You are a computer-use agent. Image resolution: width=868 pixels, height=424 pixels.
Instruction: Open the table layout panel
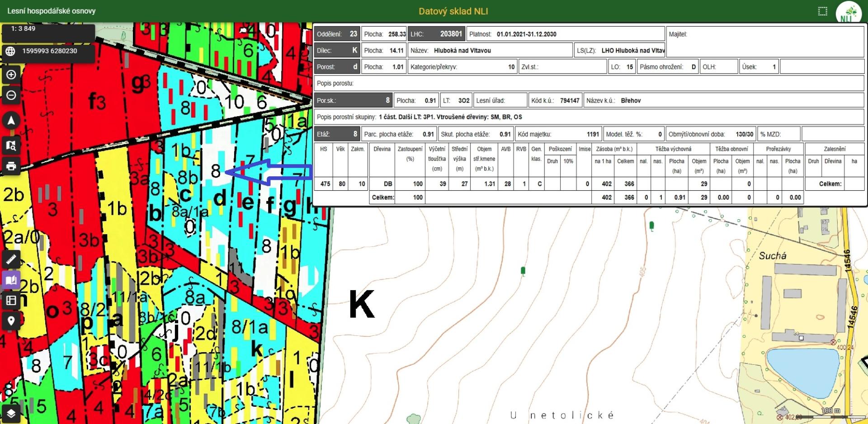pos(11,300)
